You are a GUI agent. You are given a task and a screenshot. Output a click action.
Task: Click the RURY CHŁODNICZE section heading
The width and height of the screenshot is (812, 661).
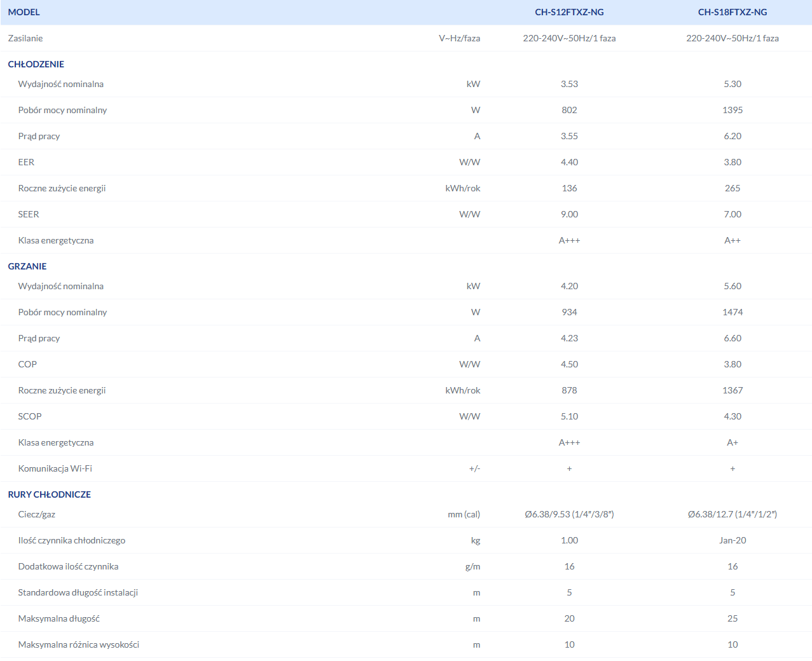50,494
